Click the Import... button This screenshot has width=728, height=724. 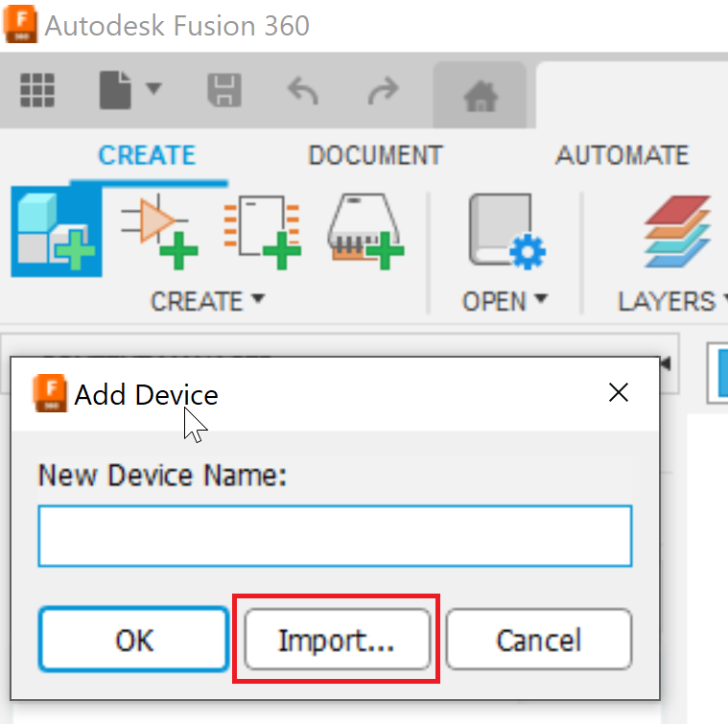click(x=337, y=640)
